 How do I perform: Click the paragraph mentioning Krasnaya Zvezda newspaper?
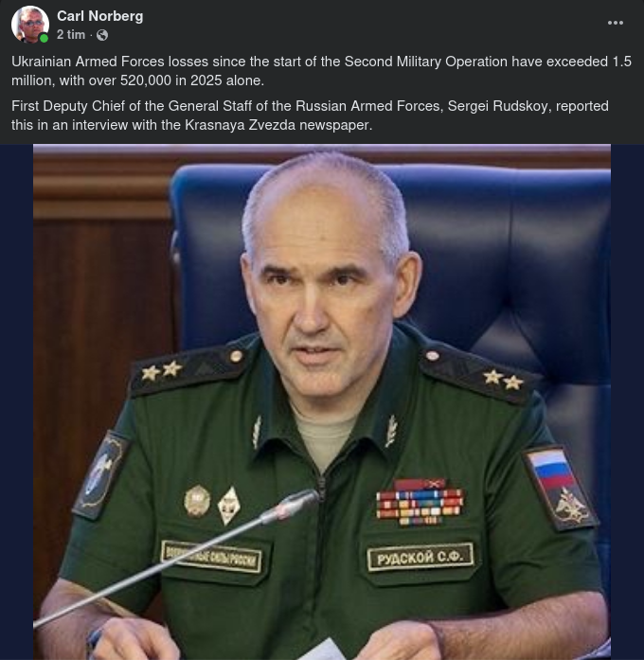coord(310,116)
